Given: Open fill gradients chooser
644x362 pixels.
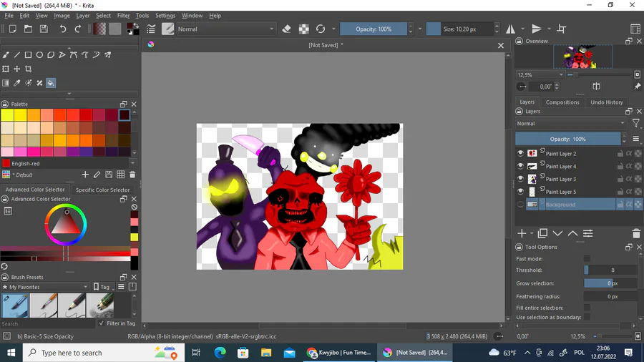Looking at the screenshot, I should coord(99,29).
